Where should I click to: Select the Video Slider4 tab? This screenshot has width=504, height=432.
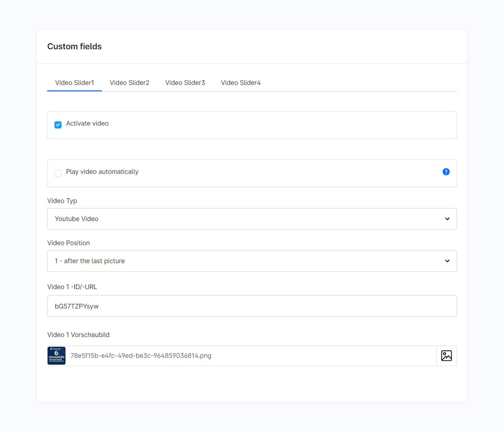coord(240,83)
